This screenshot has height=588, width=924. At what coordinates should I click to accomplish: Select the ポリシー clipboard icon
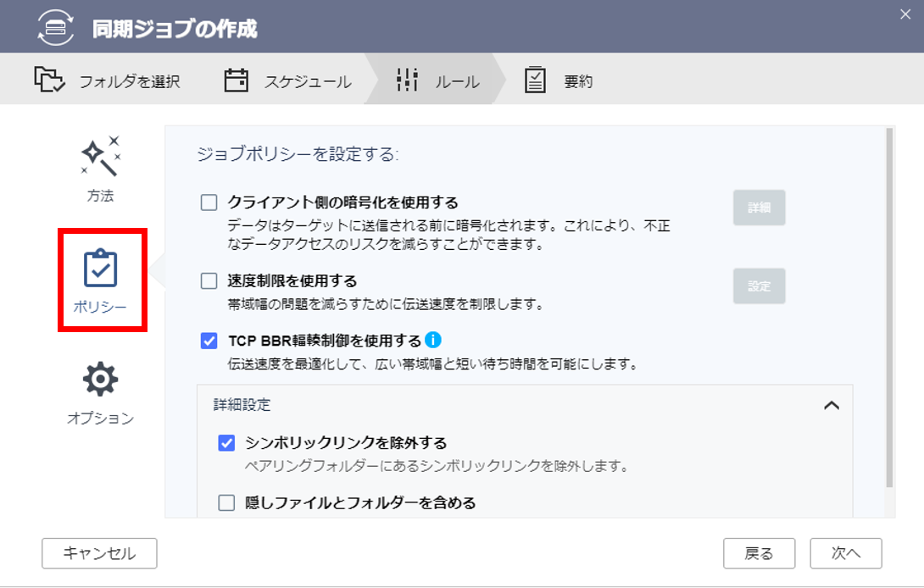(x=101, y=269)
